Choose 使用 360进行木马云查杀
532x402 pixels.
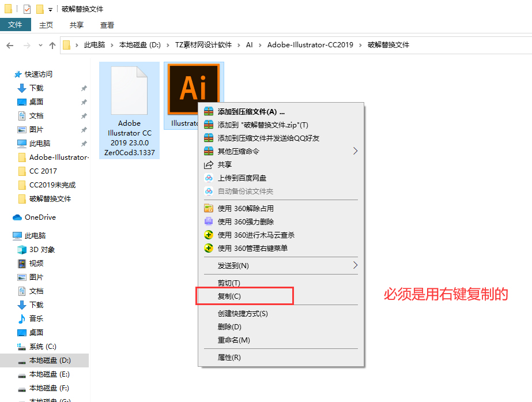(281, 235)
